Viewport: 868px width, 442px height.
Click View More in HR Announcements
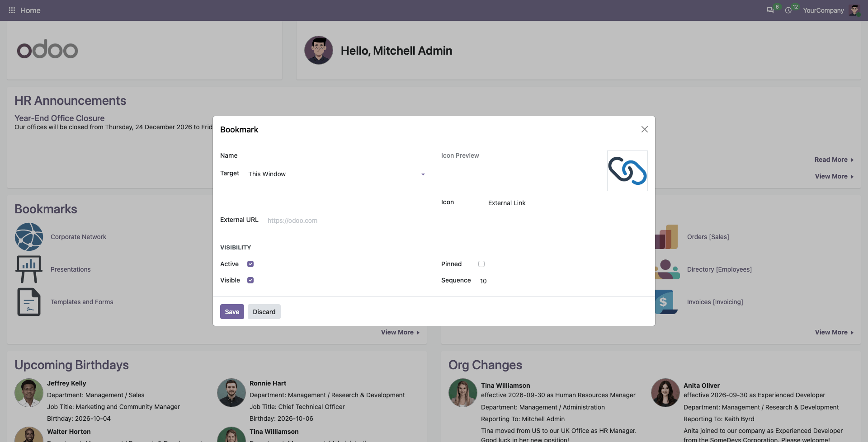[834, 176]
